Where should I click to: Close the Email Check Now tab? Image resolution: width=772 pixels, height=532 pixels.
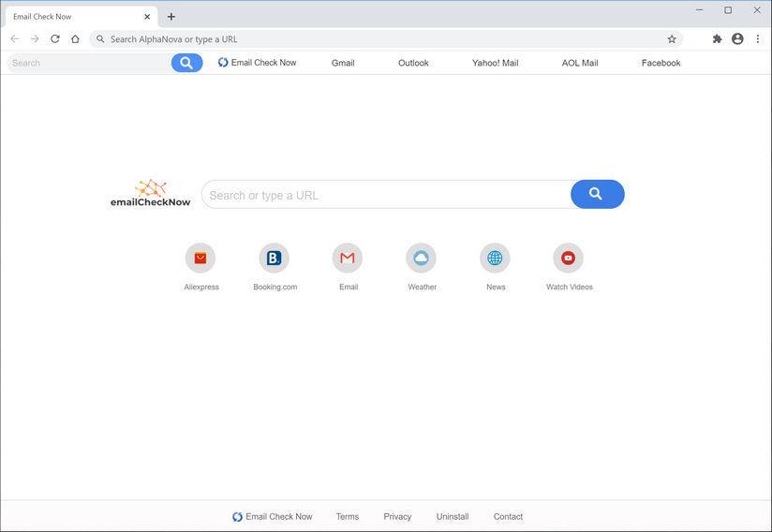(147, 17)
